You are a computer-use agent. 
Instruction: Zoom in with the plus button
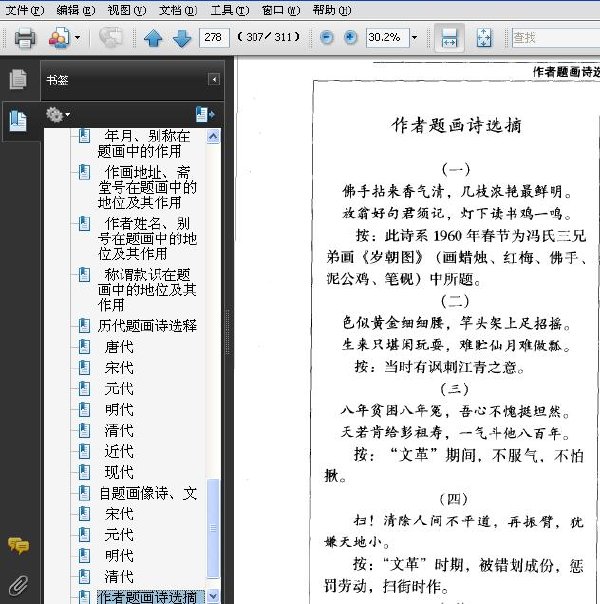350,37
